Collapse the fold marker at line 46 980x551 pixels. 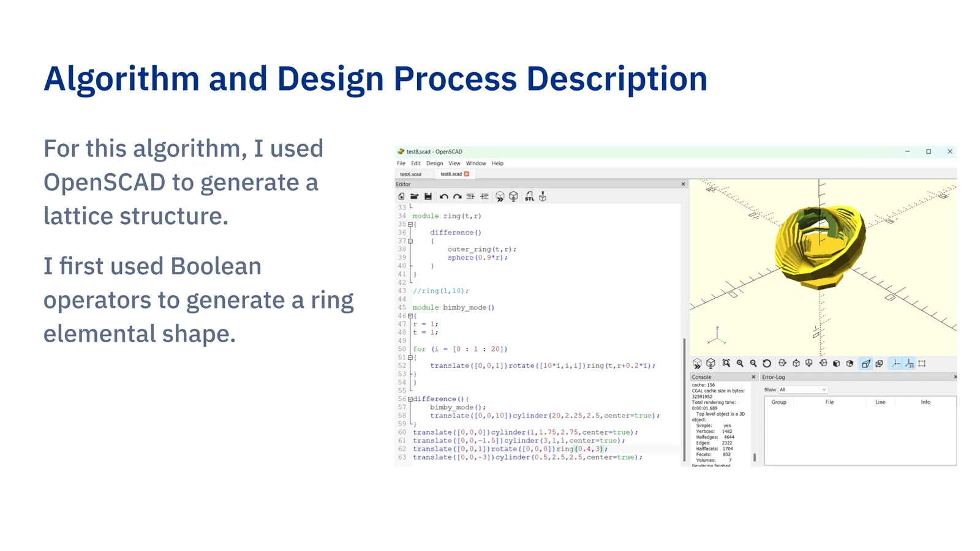410,316
